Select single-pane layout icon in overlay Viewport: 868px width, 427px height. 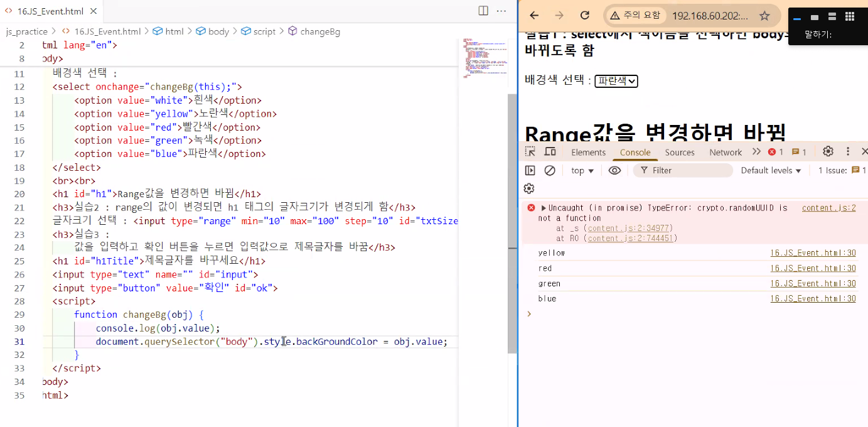point(814,17)
